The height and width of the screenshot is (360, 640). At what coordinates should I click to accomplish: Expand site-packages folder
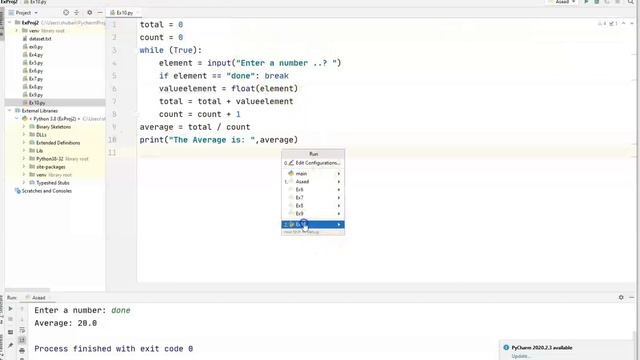tap(24, 167)
